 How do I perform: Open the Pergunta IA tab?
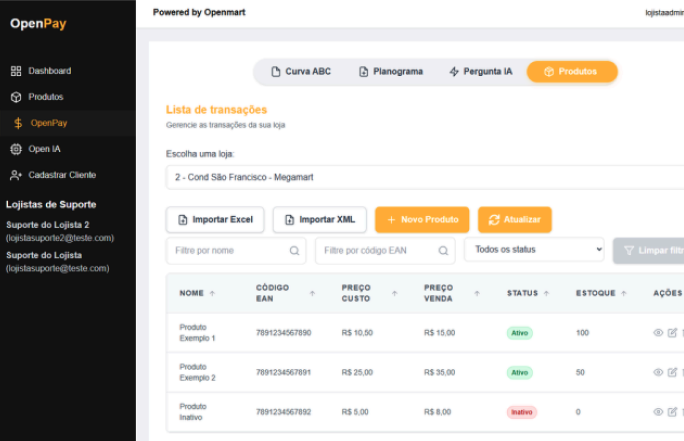pos(481,72)
